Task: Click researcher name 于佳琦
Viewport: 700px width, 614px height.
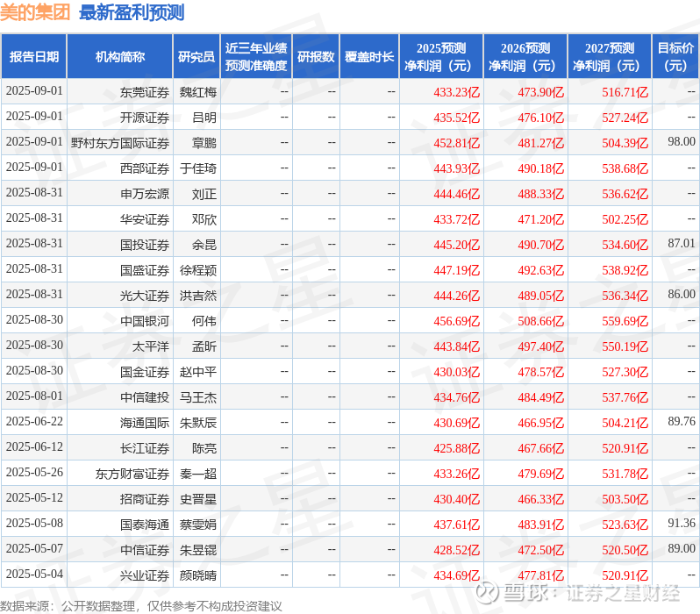Action: (x=197, y=168)
